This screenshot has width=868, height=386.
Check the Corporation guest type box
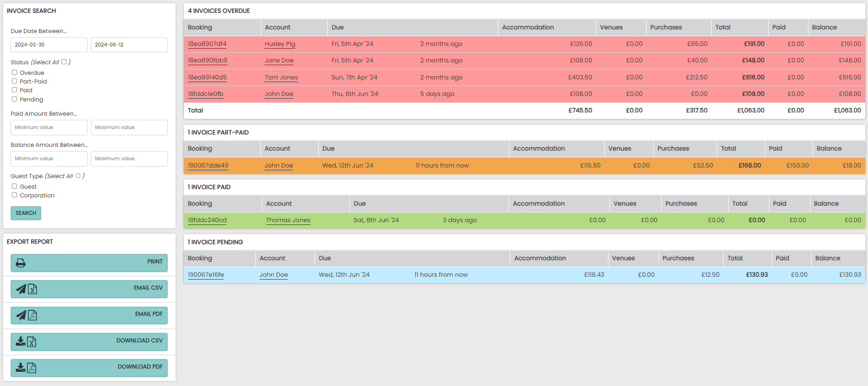click(15, 195)
